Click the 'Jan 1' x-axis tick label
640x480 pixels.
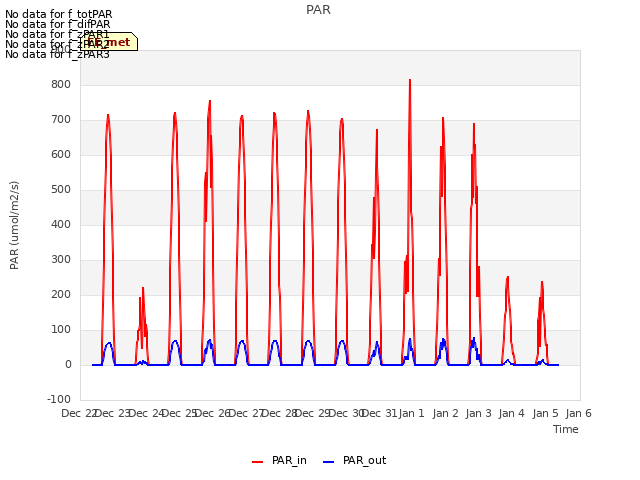411,413
